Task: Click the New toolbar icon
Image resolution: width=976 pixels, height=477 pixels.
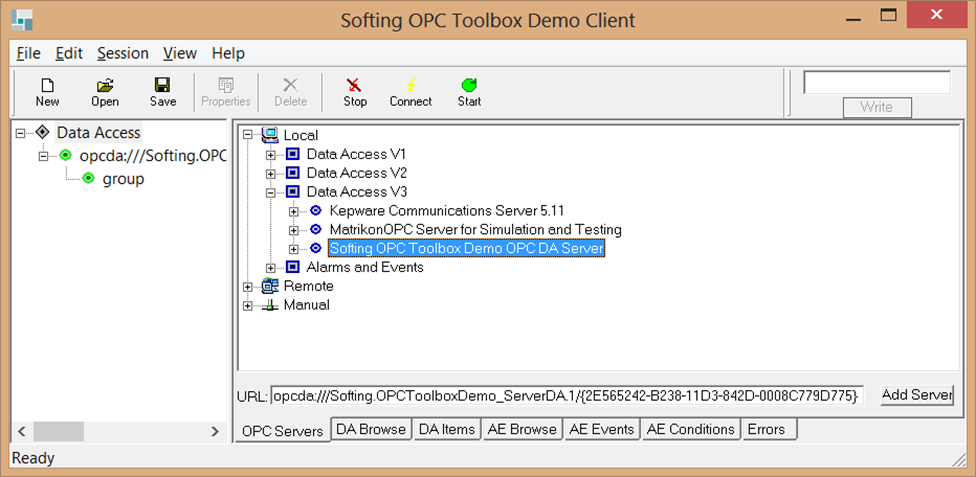Action: 47,85
